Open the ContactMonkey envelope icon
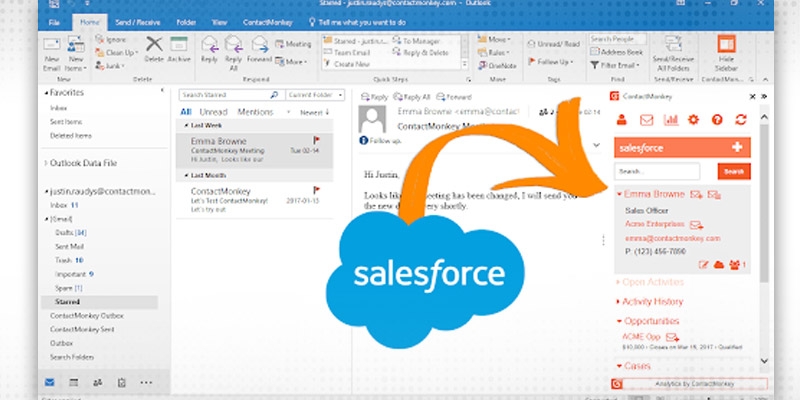 tap(646, 120)
